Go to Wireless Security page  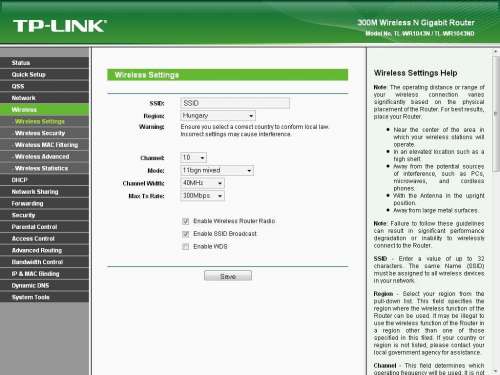coord(44,133)
